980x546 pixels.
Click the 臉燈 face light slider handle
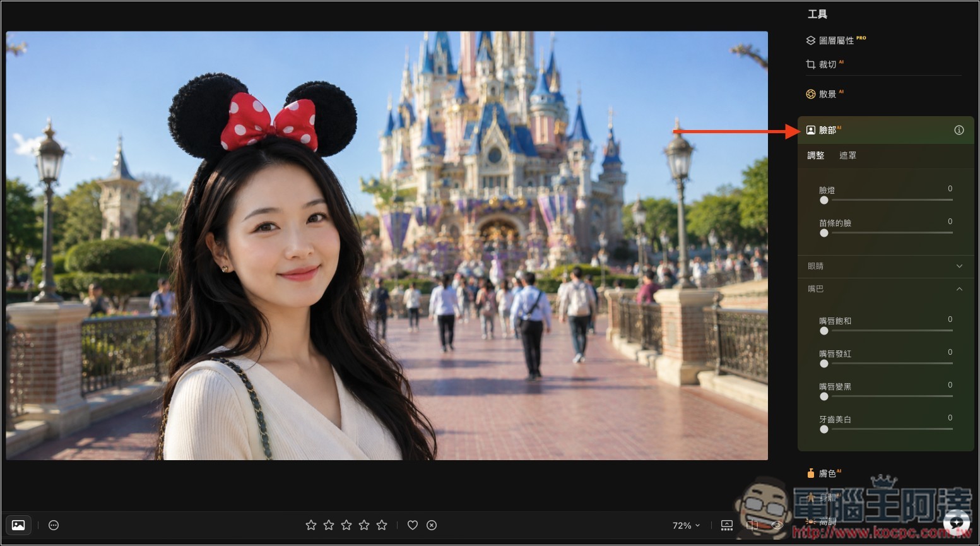click(x=824, y=200)
